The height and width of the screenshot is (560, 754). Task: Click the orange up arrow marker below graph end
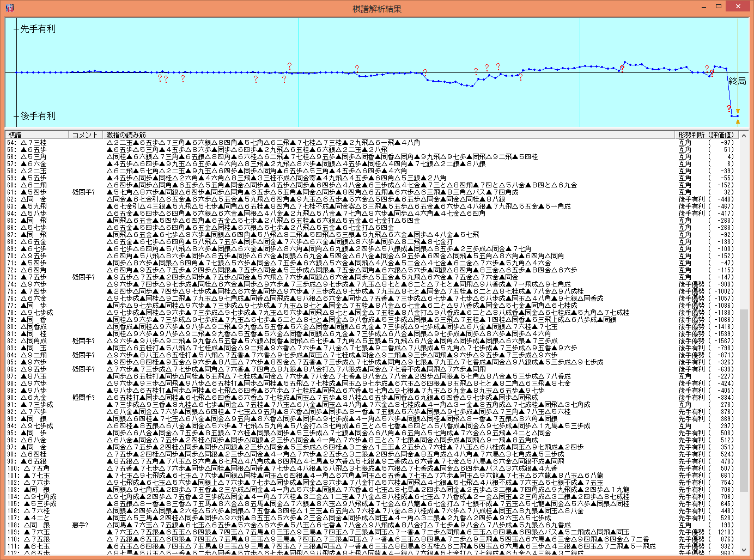[738, 123]
